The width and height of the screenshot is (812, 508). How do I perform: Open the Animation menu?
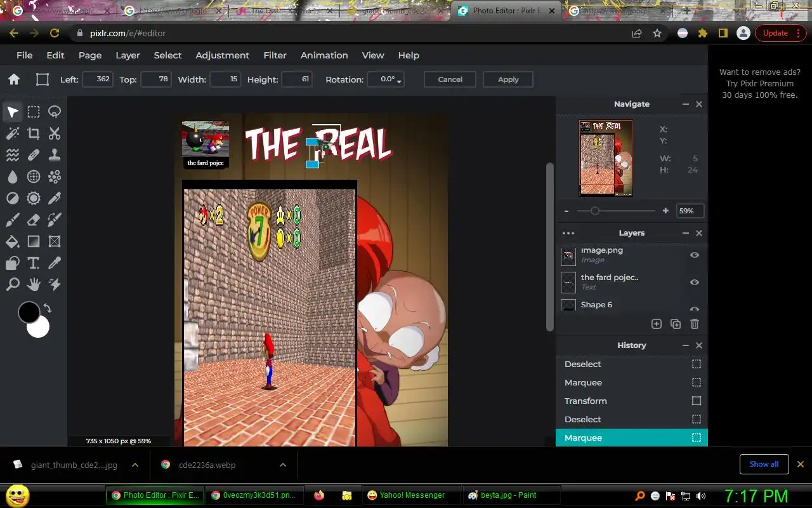[324, 55]
